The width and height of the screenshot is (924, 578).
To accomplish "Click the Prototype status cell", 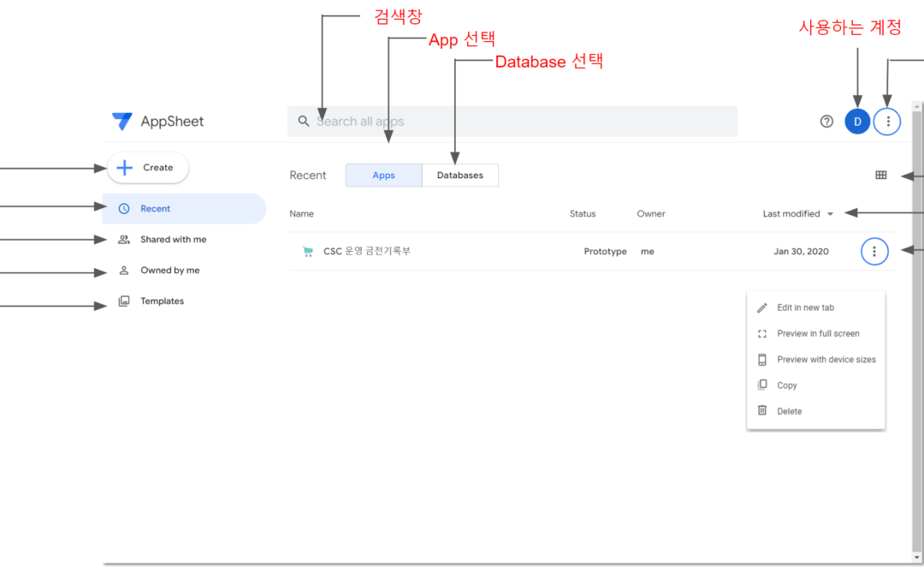I will (x=605, y=251).
